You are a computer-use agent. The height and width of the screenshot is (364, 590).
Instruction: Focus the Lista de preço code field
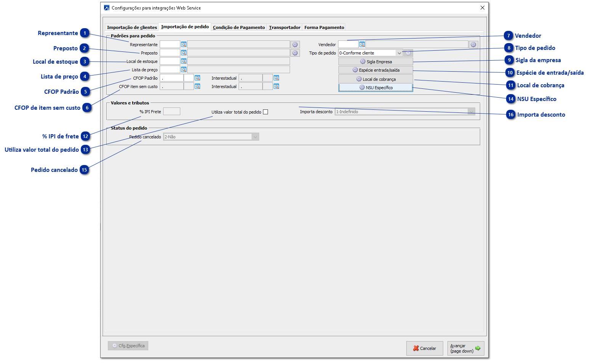pyautogui.click(x=170, y=70)
